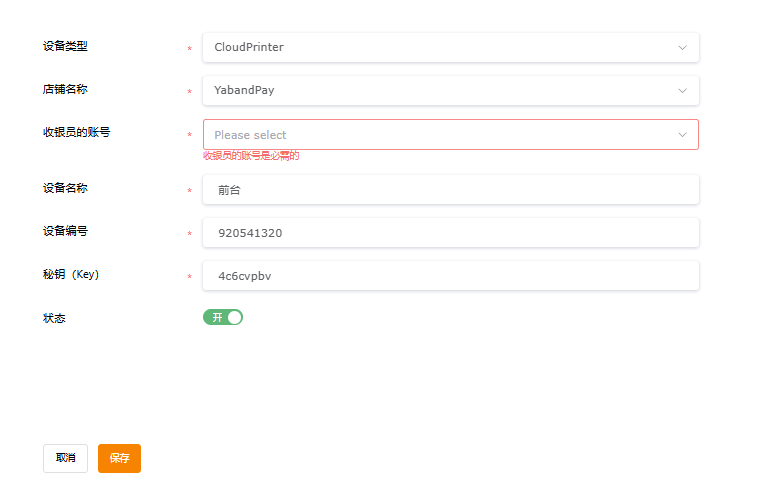Viewport: 767px width, 504px height.
Task: Focus the device name field containing 前台
Action: (451, 190)
